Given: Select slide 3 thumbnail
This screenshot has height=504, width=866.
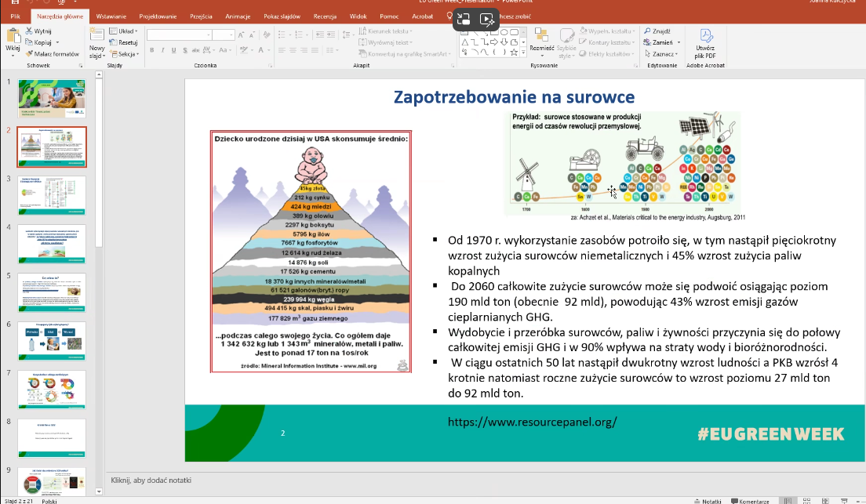Looking at the screenshot, I should [52, 195].
